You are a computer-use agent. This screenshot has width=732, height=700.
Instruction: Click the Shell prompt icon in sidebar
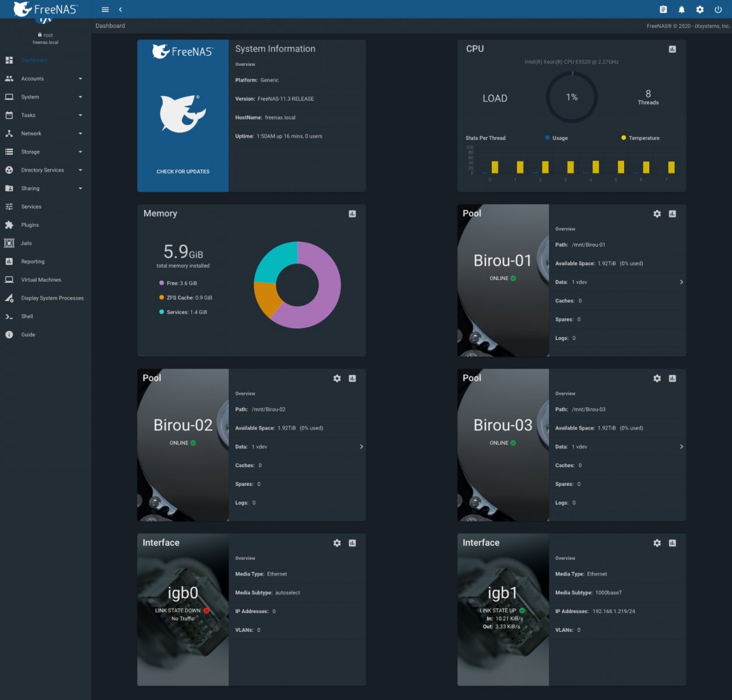pyautogui.click(x=9, y=317)
